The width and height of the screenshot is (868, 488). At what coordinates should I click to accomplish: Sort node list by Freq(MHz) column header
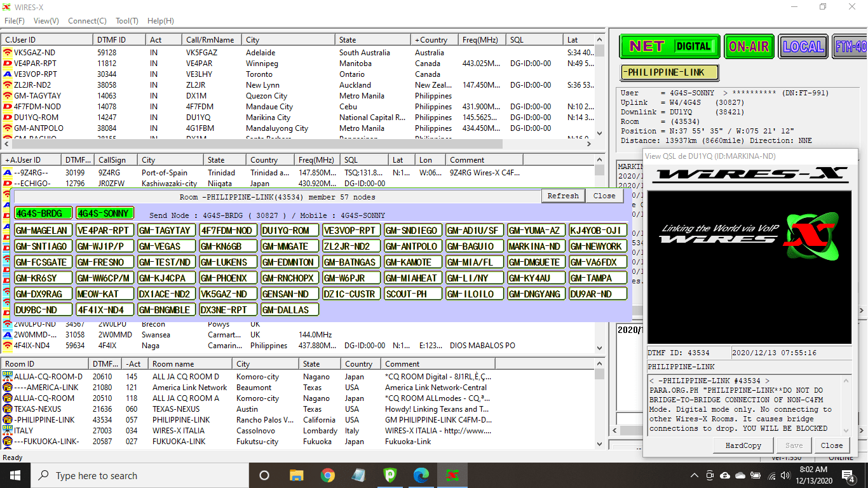pyautogui.click(x=482, y=39)
